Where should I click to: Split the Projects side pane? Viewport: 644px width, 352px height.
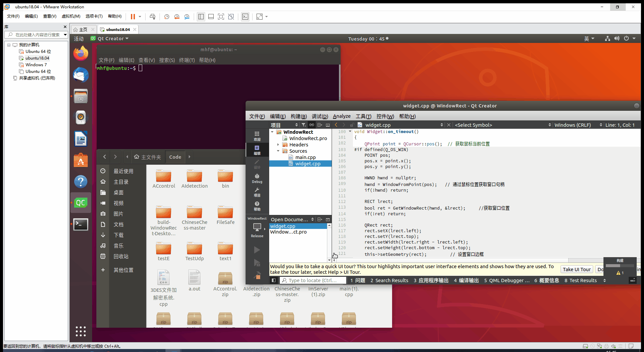[320, 125]
